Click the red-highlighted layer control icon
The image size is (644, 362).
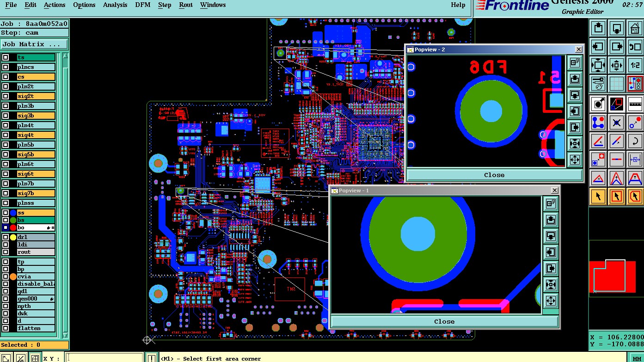pos(635,84)
